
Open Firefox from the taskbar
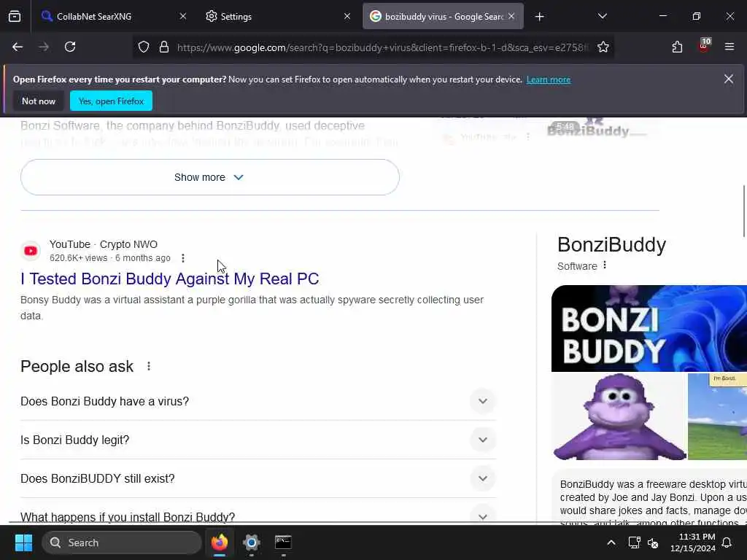click(x=220, y=542)
